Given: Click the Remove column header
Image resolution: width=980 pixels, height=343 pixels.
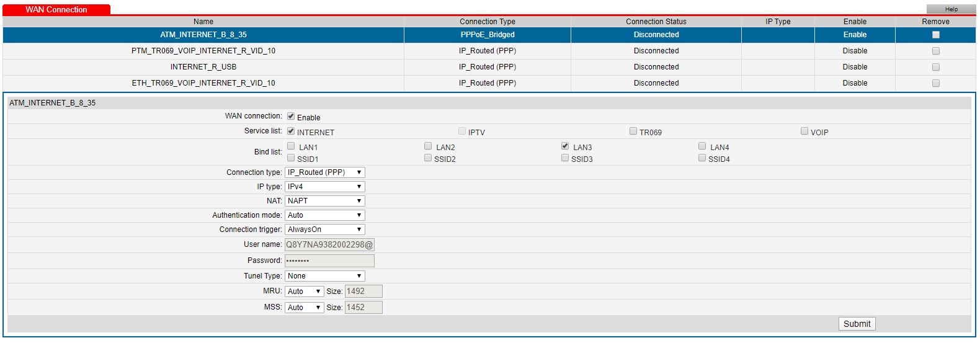Looking at the screenshot, I should 935,22.
